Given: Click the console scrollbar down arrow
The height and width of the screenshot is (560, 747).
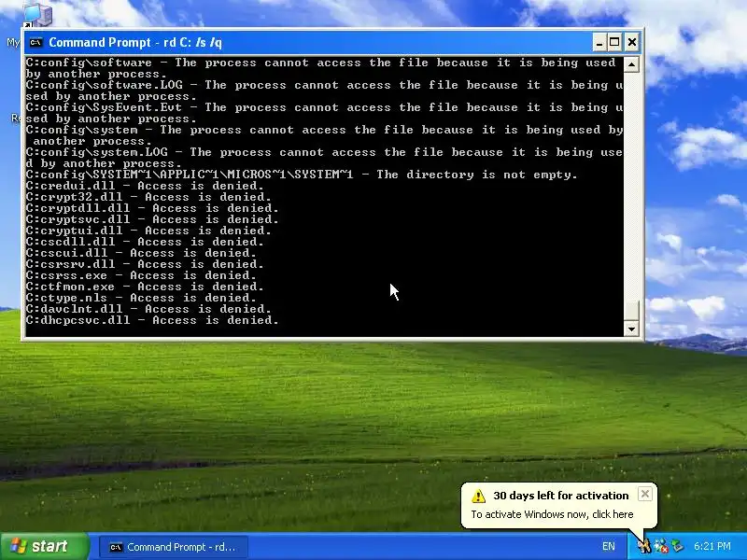Looking at the screenshot, I should point(631,329).
